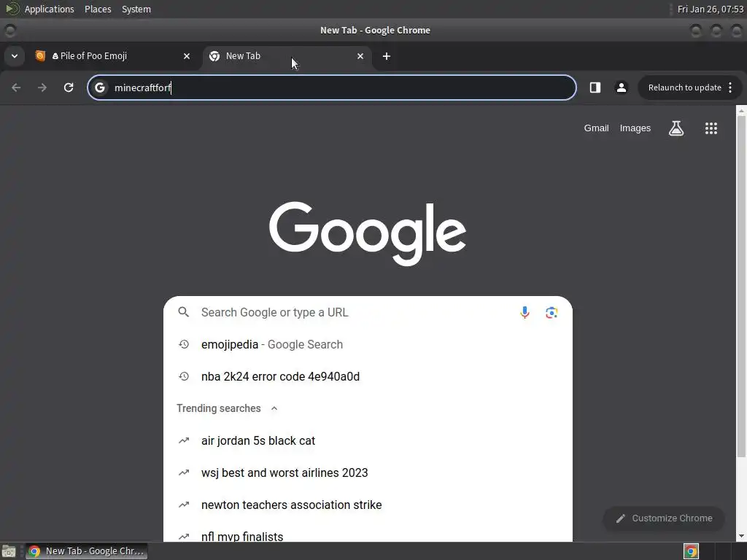Screen dimensions: 747x560
Task: Click history icon beside emojipedia
Action: [184, 344]
